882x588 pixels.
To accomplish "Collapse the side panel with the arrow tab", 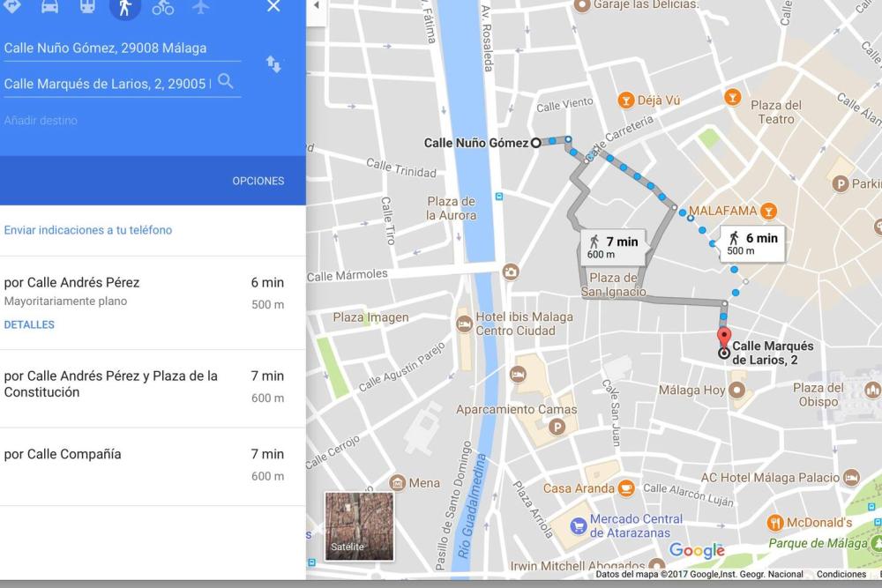I will coord(316,6).
